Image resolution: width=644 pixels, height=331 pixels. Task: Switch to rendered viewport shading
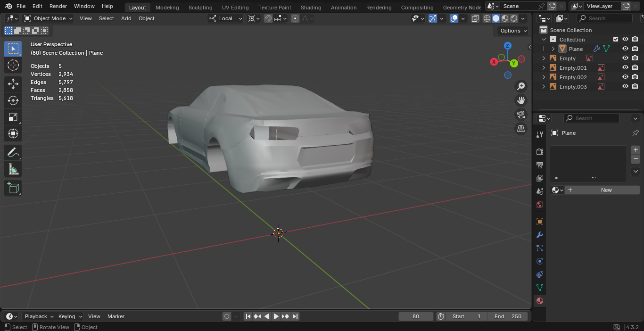(514, 18)
